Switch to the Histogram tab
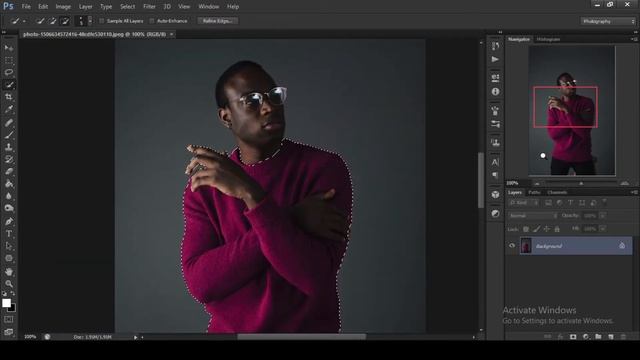 (548, 39)
